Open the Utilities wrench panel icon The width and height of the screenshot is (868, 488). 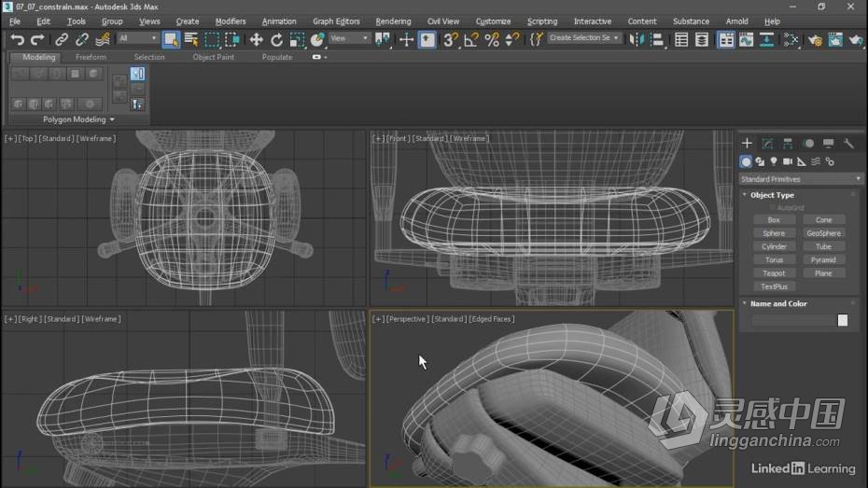848,144
